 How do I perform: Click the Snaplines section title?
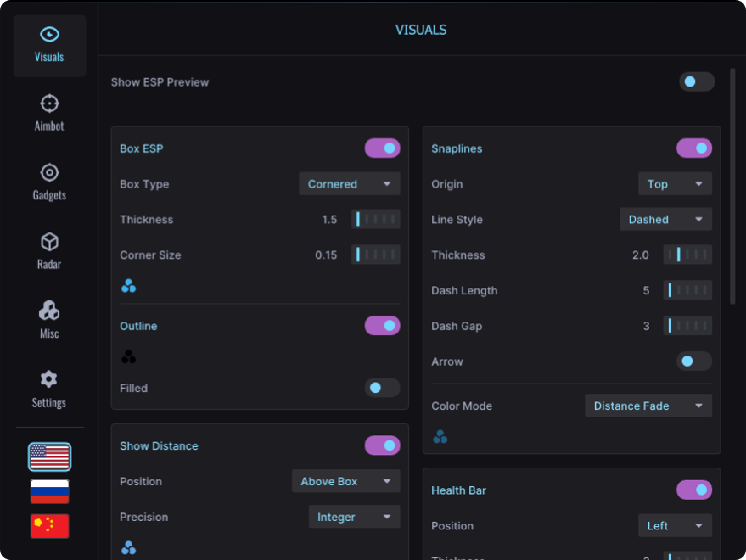pos(457,148)
